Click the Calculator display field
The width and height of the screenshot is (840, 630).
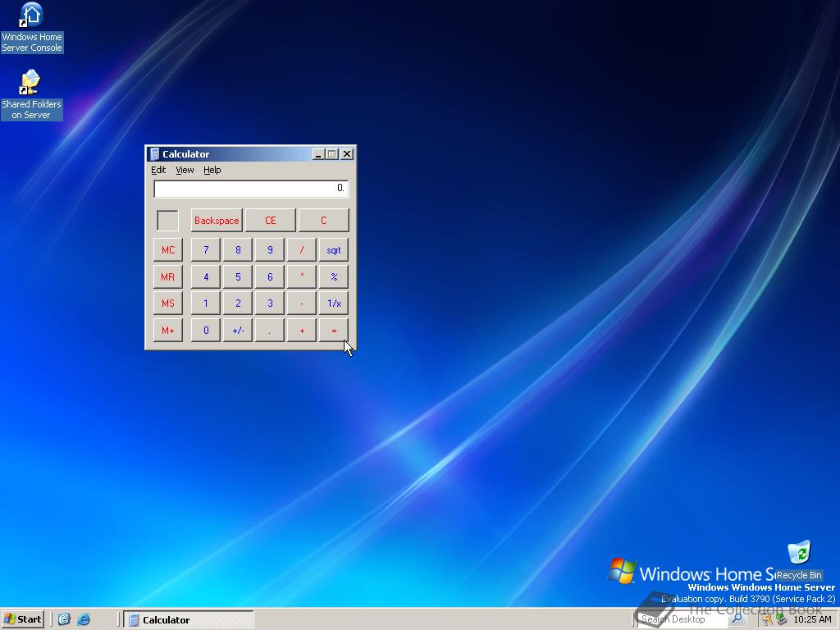(251, 189)
